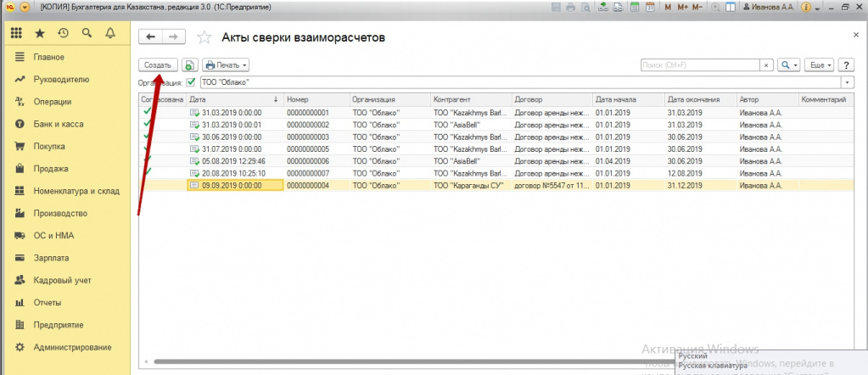The image size is (868, 375).
Task: Toggle the panel layout icon
Action: pyautogui.click(x=731, y=7)
